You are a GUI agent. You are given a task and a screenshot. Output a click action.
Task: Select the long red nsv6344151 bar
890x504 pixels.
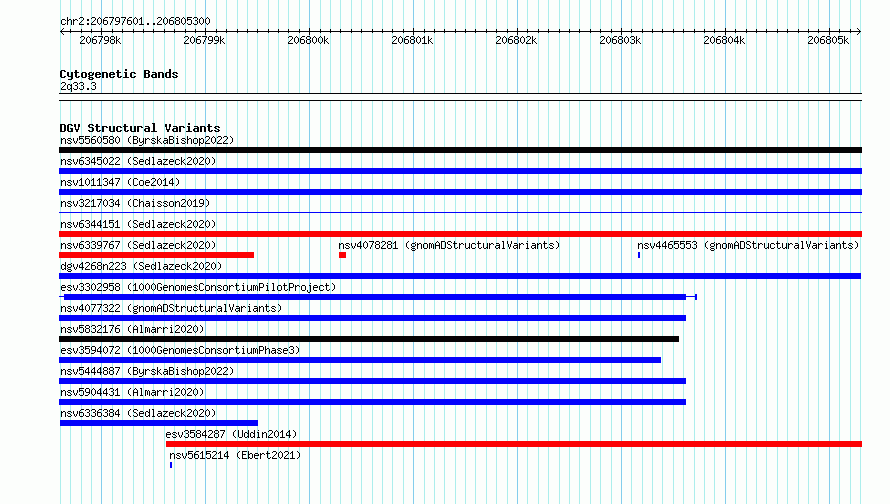[x=460, y=234]
